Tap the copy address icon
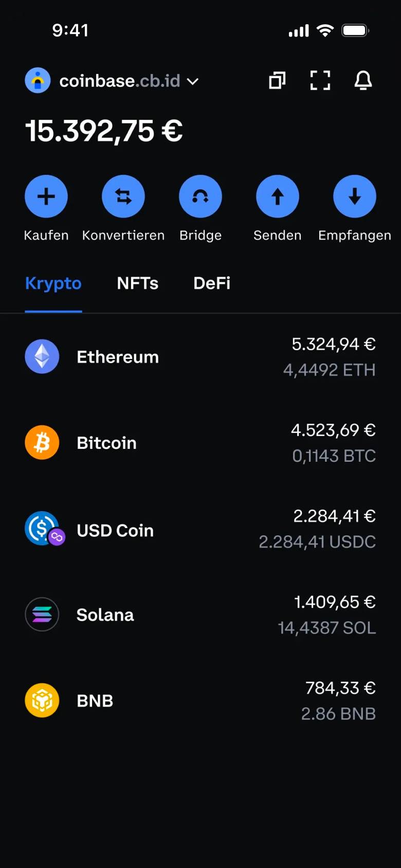401x868 pixels. [x=277, y=80]
